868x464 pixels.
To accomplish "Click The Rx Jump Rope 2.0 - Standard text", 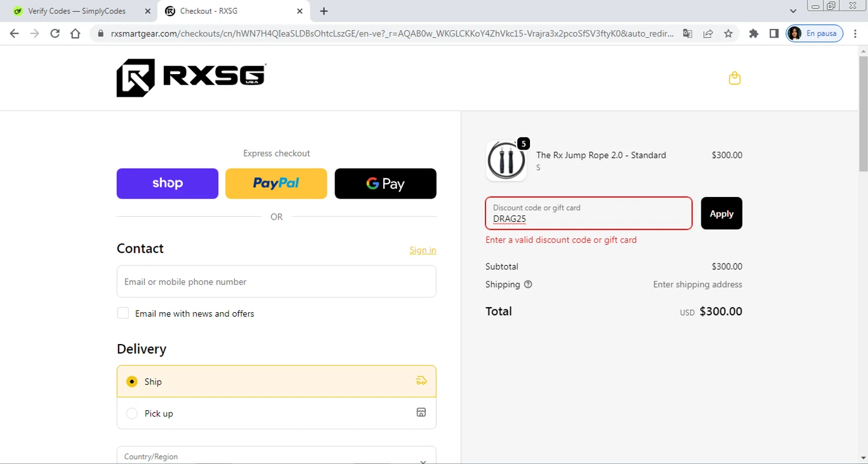I will 601,155.
